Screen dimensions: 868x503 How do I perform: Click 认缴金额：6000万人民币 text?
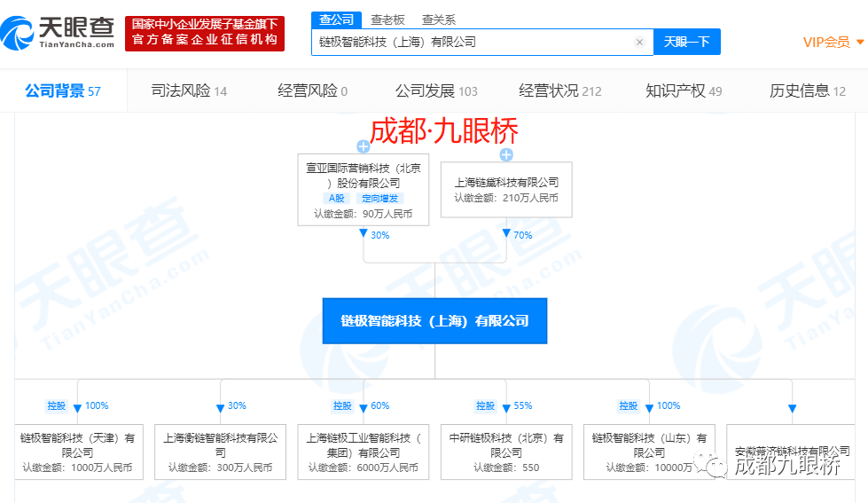click(364, 468)
